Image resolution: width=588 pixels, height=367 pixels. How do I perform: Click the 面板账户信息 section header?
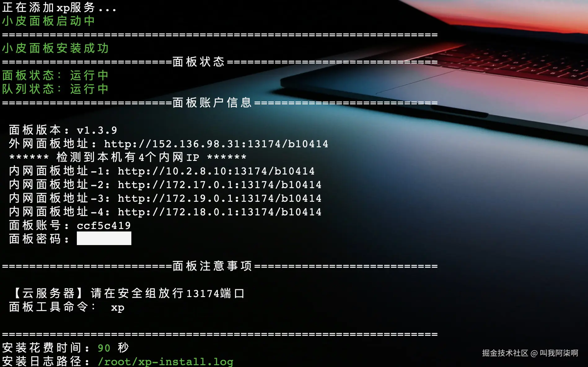click(x=212, y=102)
